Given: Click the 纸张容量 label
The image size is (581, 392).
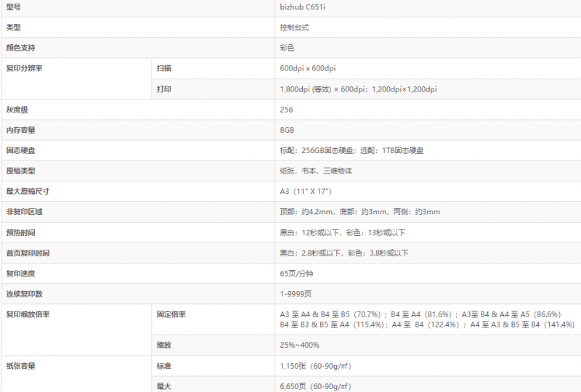Looking at the screenshot, I should [20, 366].
